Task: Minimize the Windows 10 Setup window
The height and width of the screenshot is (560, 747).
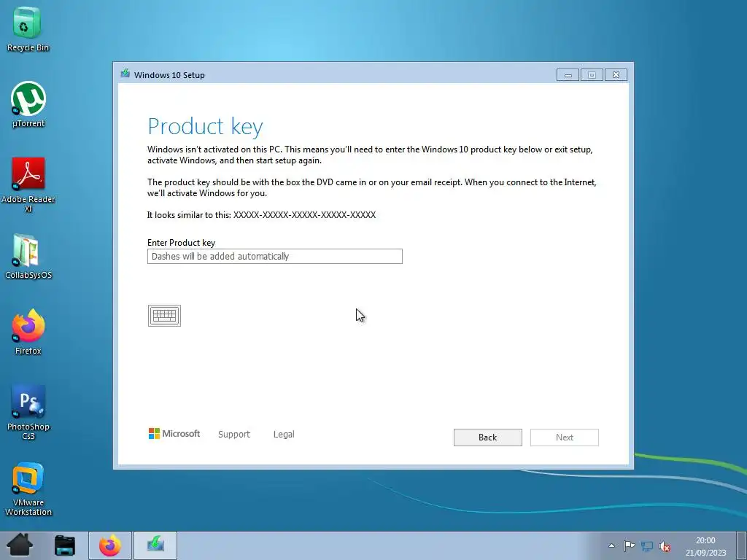Action: click(x=568, y=75)
